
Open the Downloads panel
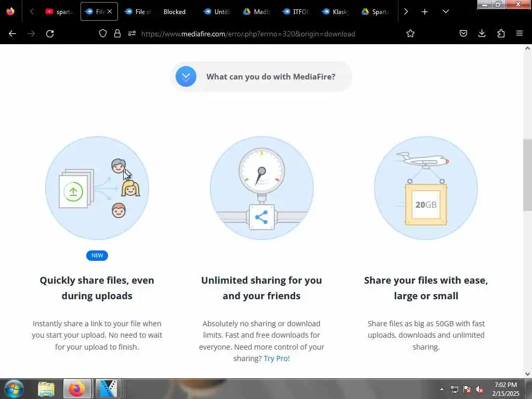click(482, 34)
